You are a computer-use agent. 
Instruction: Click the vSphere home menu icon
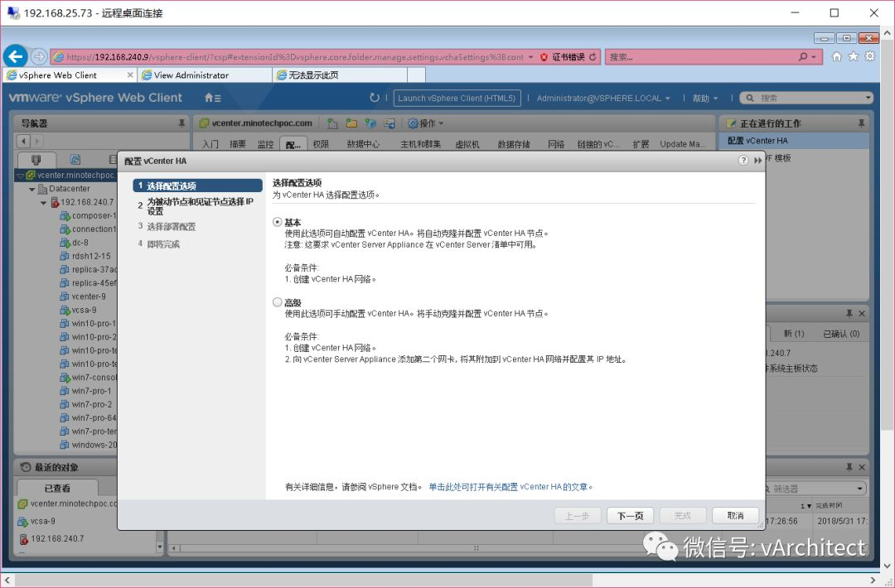pos(212,98)
